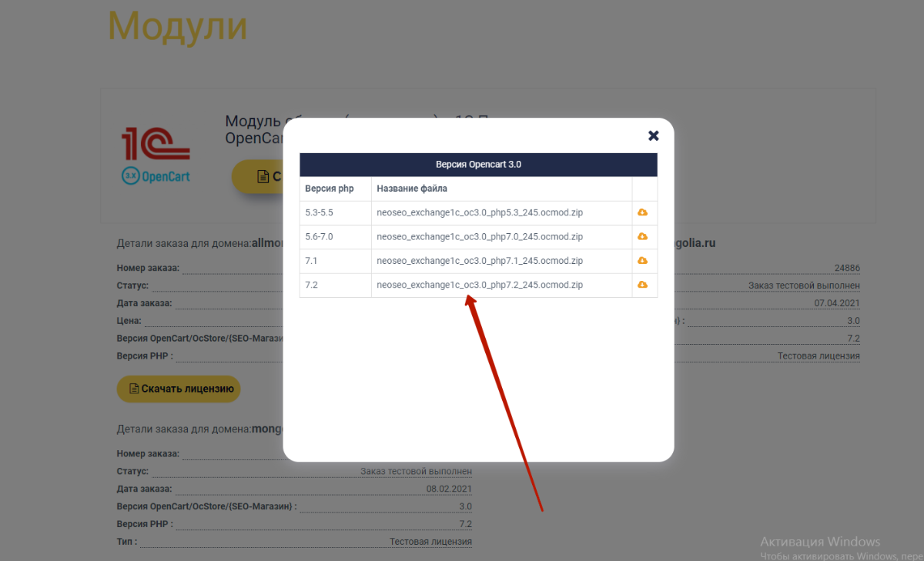The width and height of the screenshot is (924, 561).
Task: Download the php7.0 ocmod file icon
Action: [643, 236]
